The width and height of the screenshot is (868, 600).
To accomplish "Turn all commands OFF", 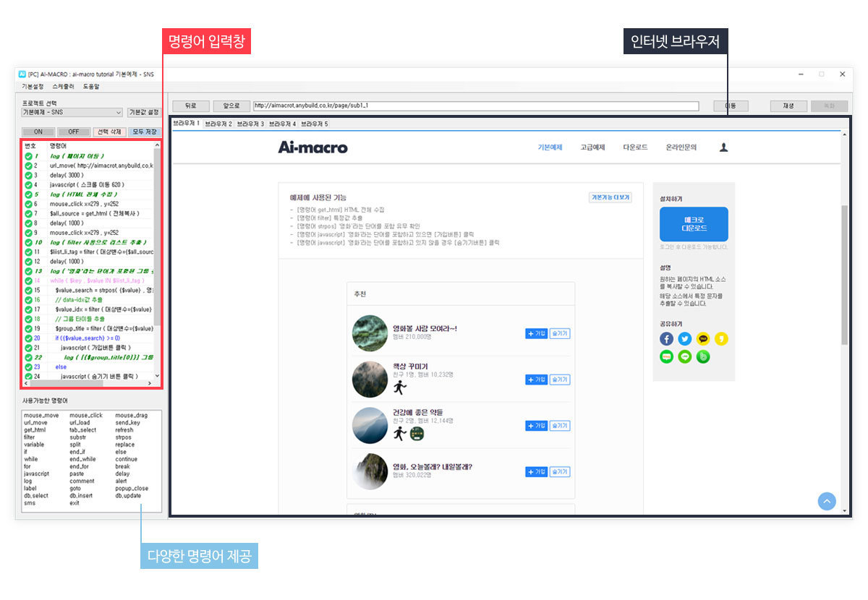I will pos(74,132).
